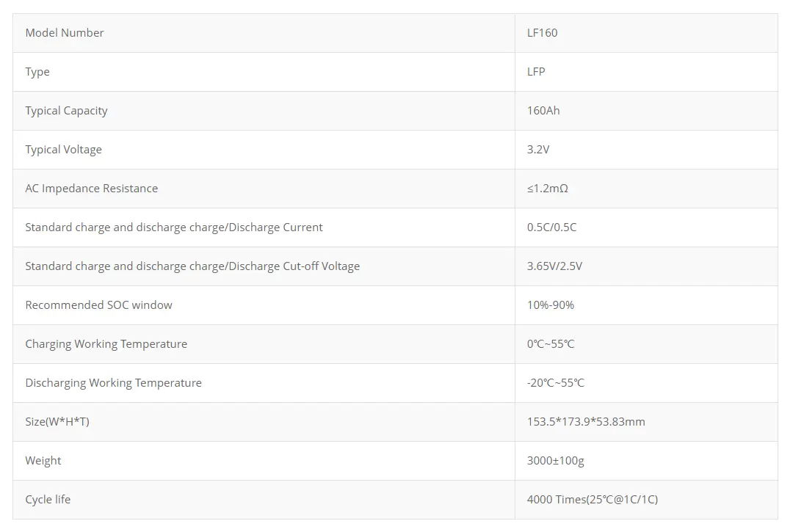Click the Charging Working Temperature label
This screenshot has width=793, height=532.
pyautogui.click(x=106, y=344)
